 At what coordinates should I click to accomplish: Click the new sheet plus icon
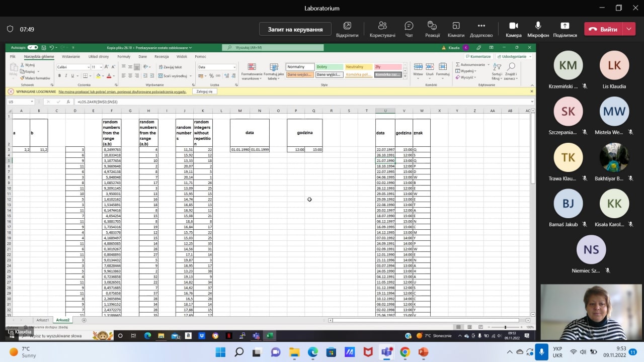pyautogui.click(x=84, y=320)
